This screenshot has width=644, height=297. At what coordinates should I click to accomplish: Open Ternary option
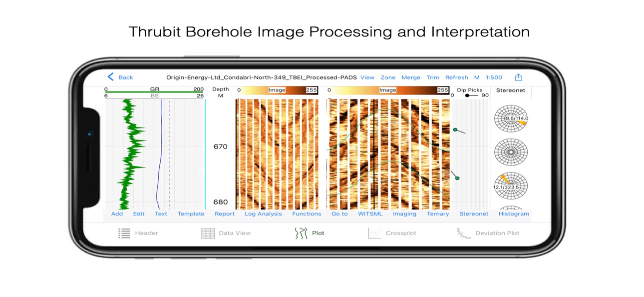(x=438, y=213)
